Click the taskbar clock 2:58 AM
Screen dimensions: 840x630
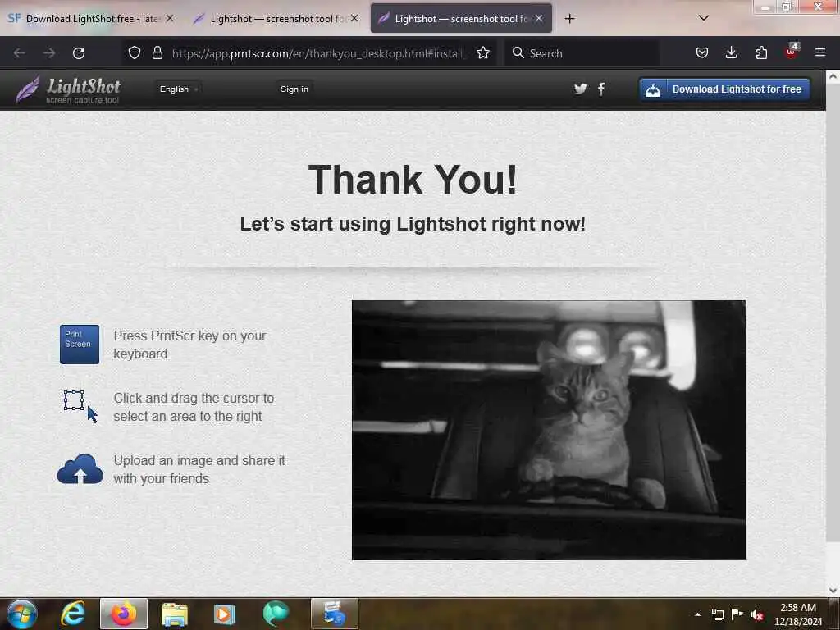(x=798, y=614)
